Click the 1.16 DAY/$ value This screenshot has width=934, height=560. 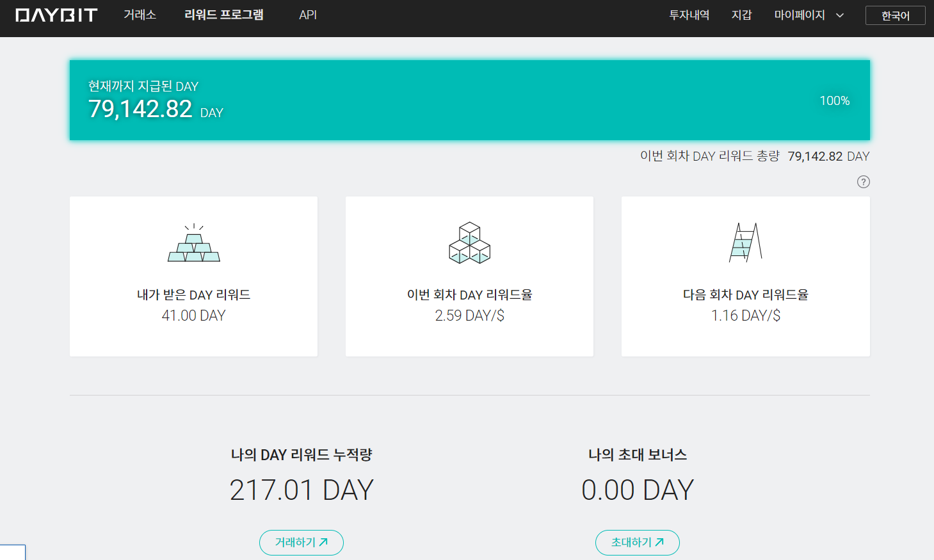click(746, 316)
